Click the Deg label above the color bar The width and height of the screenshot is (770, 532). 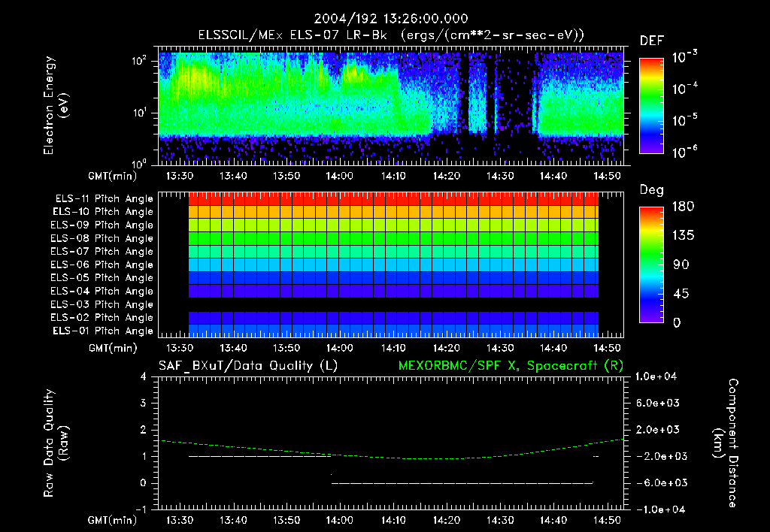(651, 190)
